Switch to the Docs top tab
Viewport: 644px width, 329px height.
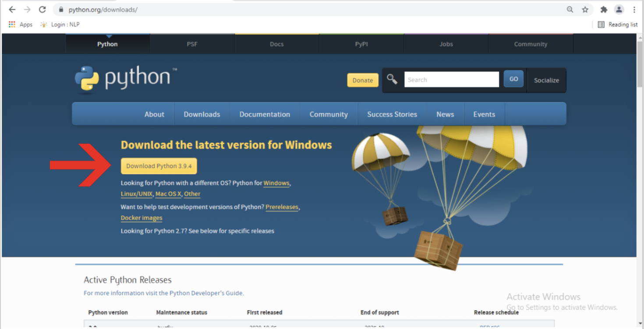click(276, 44)
